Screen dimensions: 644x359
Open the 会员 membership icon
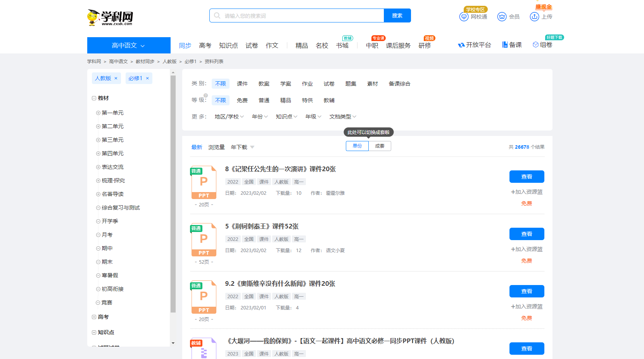502,17
